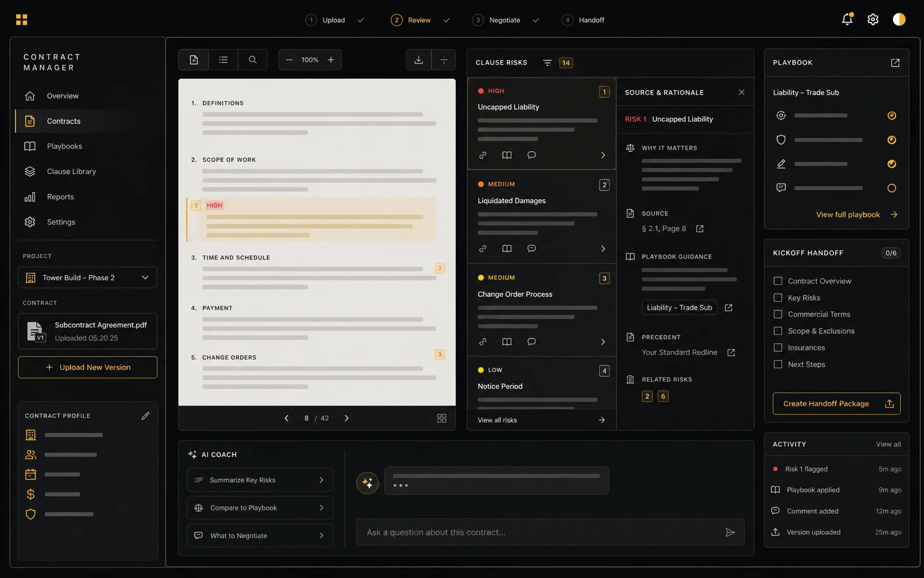This screenshot has height=578, width=924.
Task: Expand Change Order Process risk chevron
Action: (x=603, y=341)
